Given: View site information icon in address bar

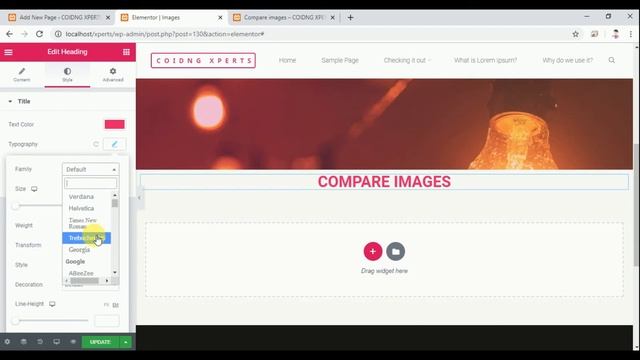Looking at the screenshot, I should 58,34.
